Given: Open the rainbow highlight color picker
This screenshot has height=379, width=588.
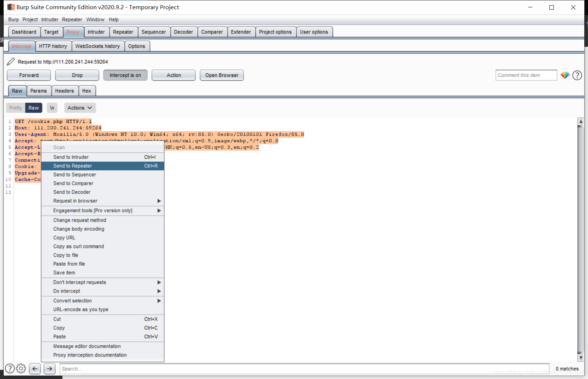Looking at the screenshot, I should point(565,75).
